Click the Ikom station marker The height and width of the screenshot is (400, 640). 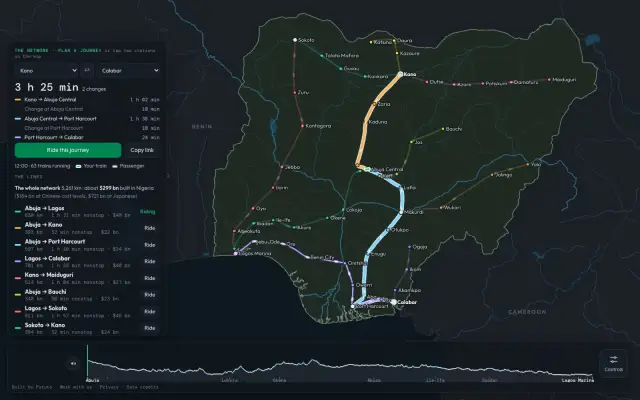[x=407, y=269]
